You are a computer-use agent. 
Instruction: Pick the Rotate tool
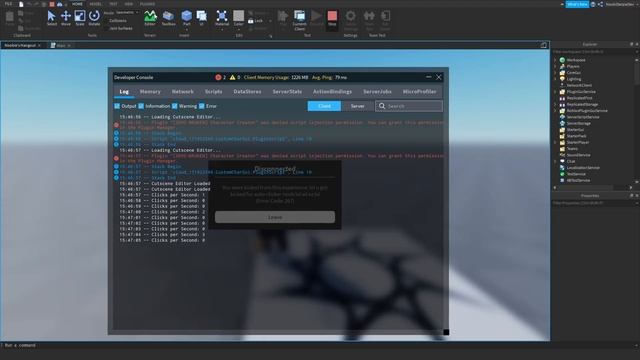pyautogui.click(x=94, y=18)
